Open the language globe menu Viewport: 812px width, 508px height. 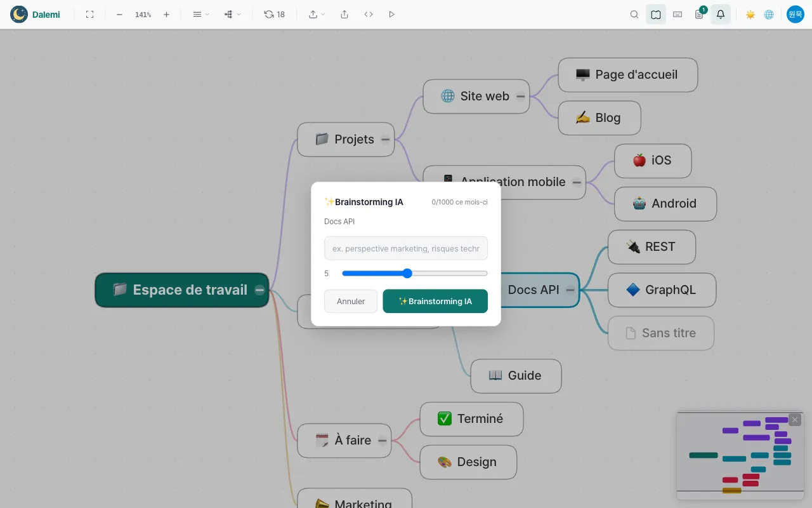click(769, 14)
